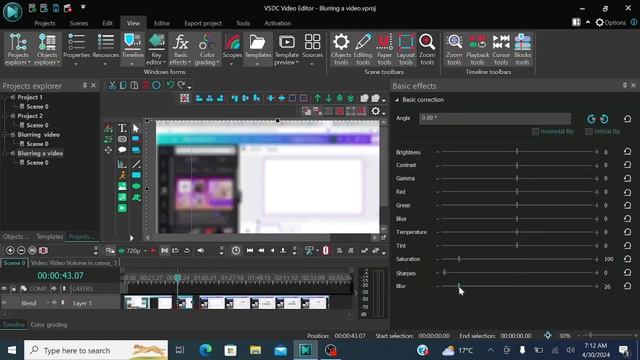
Task: Click the Cut scissors icon
Action: pos(112,85)
